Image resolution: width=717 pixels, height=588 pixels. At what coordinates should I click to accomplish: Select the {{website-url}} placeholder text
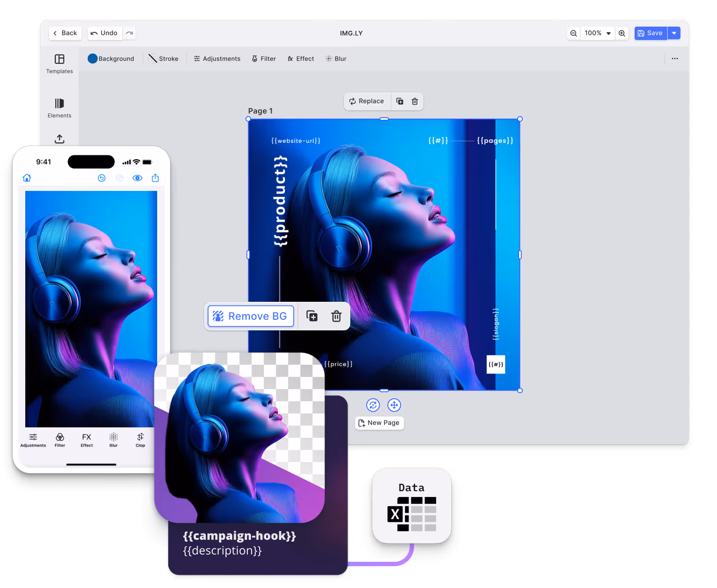(x=296, y=141)
